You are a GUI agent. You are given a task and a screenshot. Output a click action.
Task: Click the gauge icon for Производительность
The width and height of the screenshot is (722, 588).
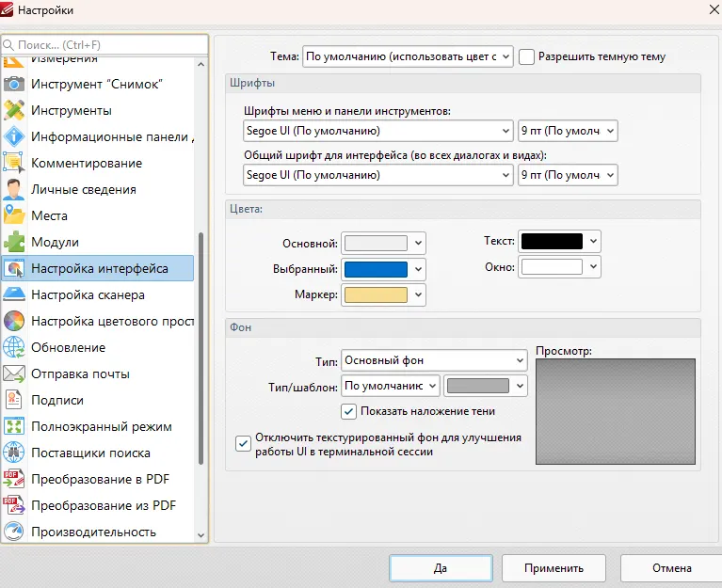tap(14, 532)
